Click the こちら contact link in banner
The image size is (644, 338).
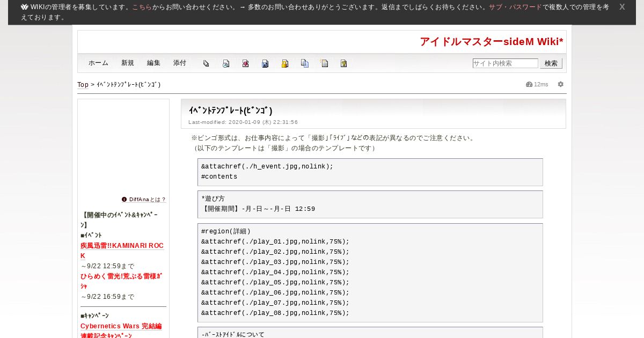(x=142, y=7)
